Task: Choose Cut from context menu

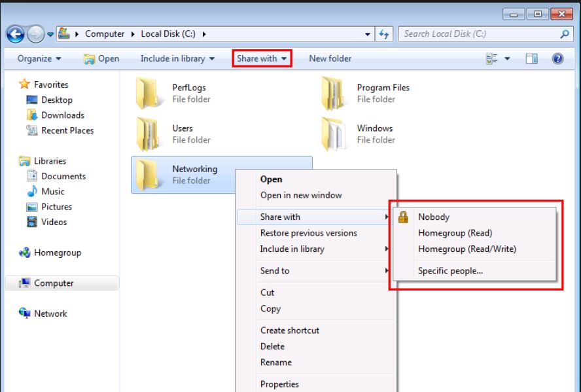Action: click(x=317, y=293)
